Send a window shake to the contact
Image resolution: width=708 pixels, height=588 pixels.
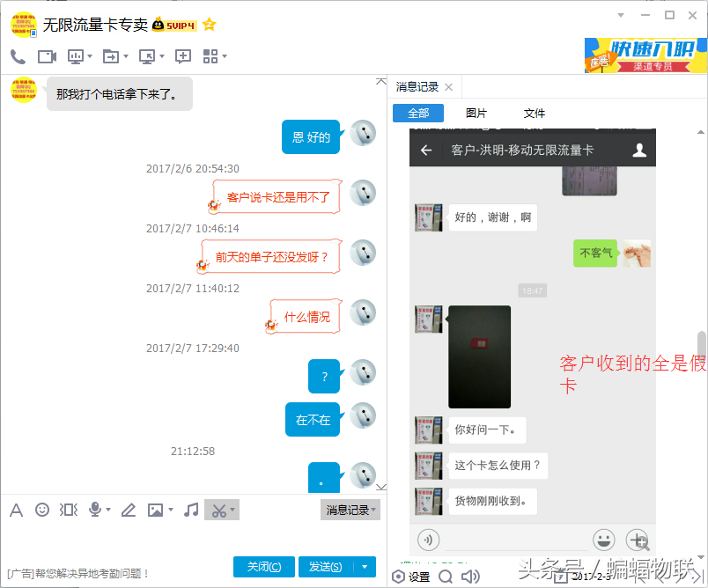point(69,510)
